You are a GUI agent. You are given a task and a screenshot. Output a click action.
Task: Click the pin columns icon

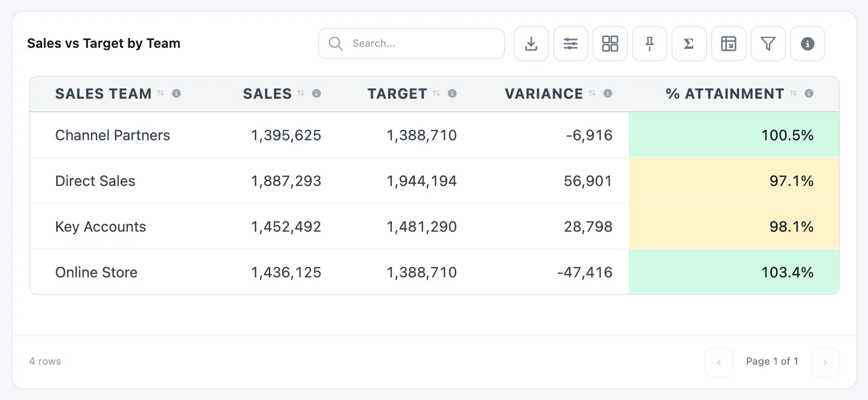pyautogui.click(x=650, y=44)
